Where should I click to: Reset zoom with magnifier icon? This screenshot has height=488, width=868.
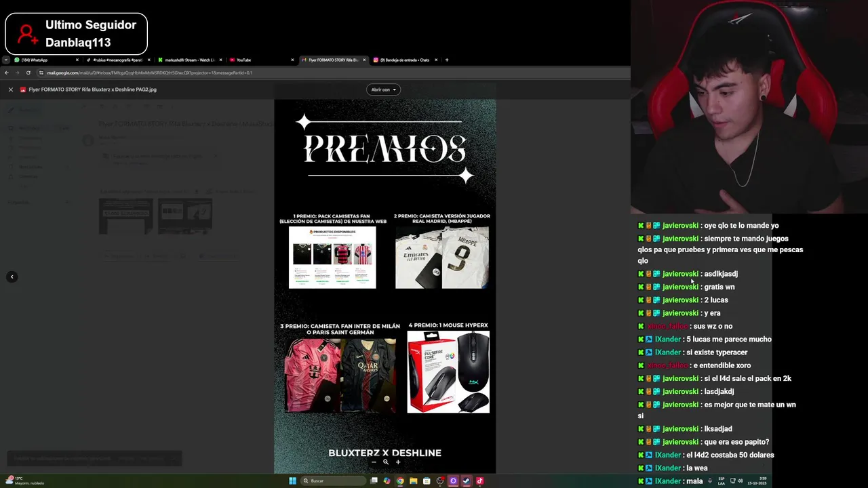386,462
